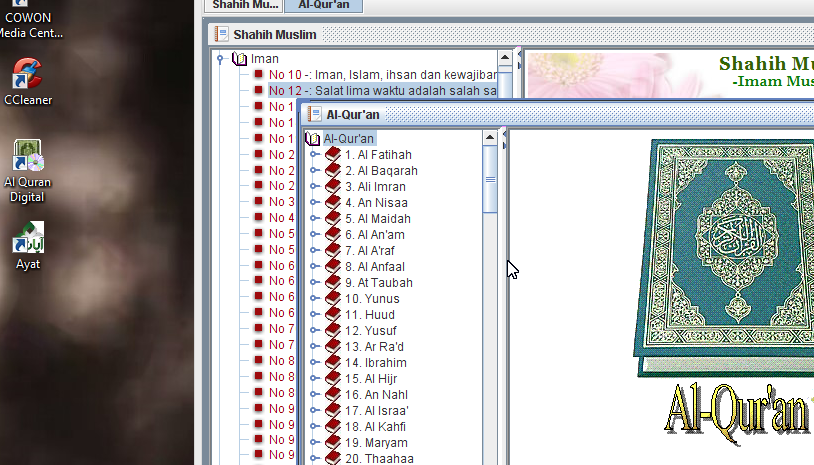
Task: Click the At Taubah book icon
Action: point(333,283)
